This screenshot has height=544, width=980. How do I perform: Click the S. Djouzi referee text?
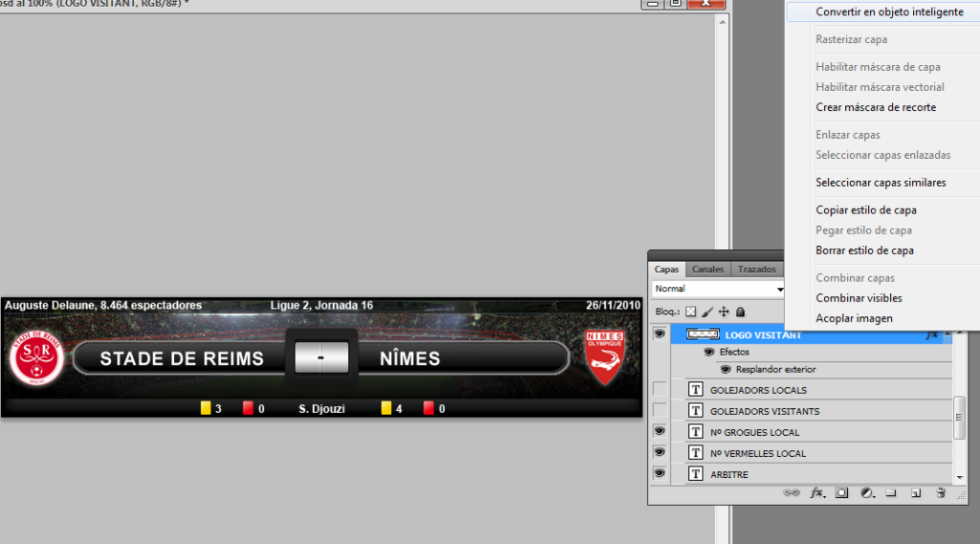pos(322,409)
